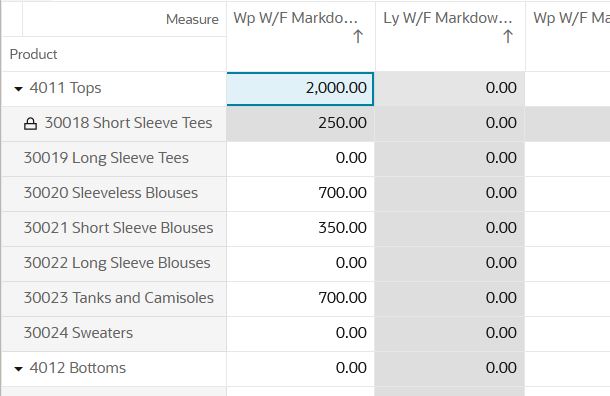The height and width of the screenshot is (396, 610).
Task: Click the 4011 Tops row label
Action: tap(65, 88)
